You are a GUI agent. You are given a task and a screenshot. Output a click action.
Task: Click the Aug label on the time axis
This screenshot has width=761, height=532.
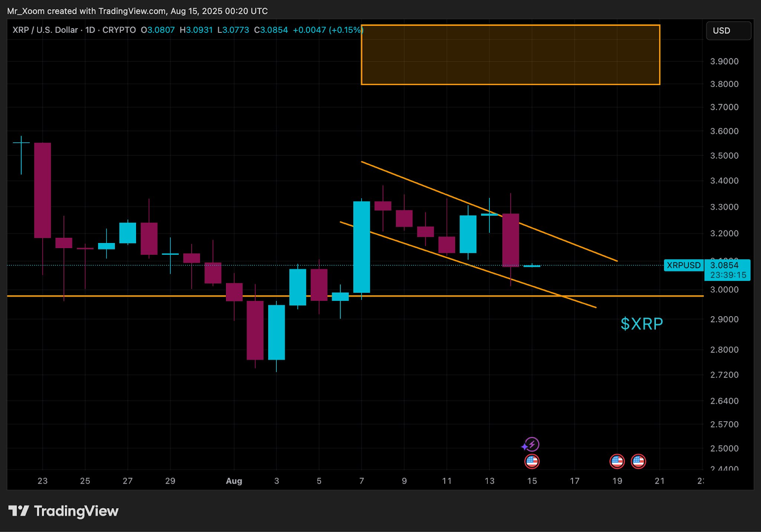coord(234,481)
